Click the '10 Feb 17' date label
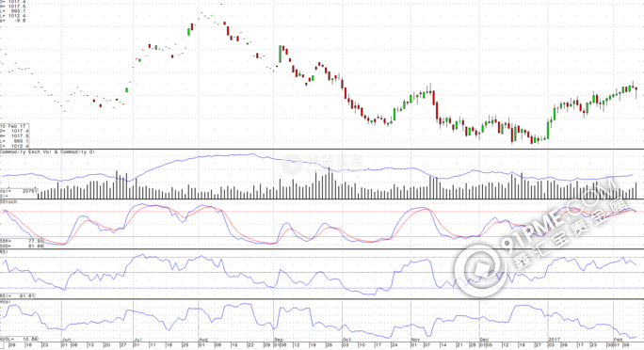 coord(13,126)
